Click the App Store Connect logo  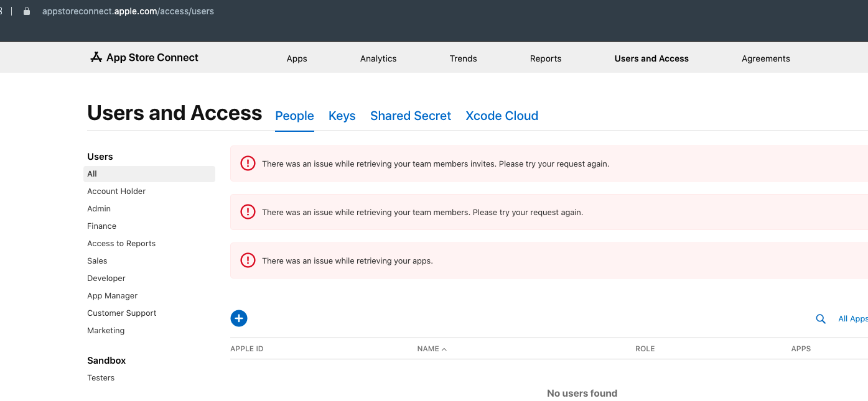coord(144,58)
